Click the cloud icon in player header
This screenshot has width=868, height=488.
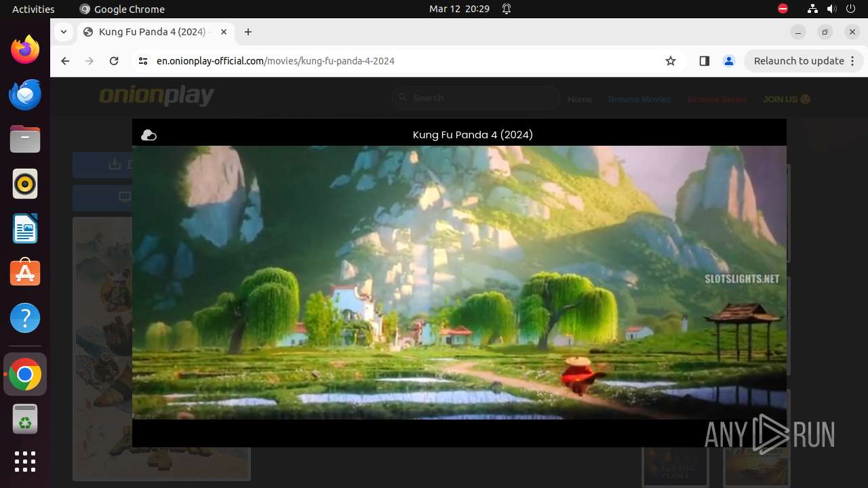(149, 135)
